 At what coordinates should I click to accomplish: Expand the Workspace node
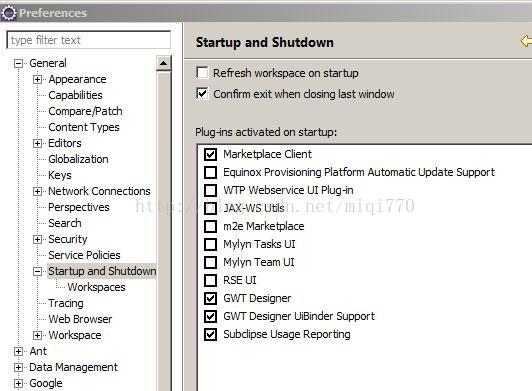tap(37, 335)
